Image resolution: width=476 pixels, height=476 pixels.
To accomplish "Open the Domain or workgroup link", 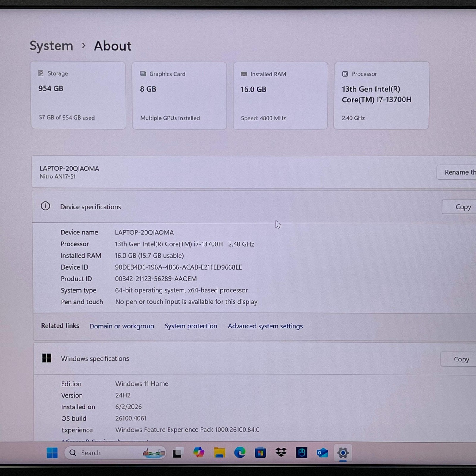I will coord(122,326).
